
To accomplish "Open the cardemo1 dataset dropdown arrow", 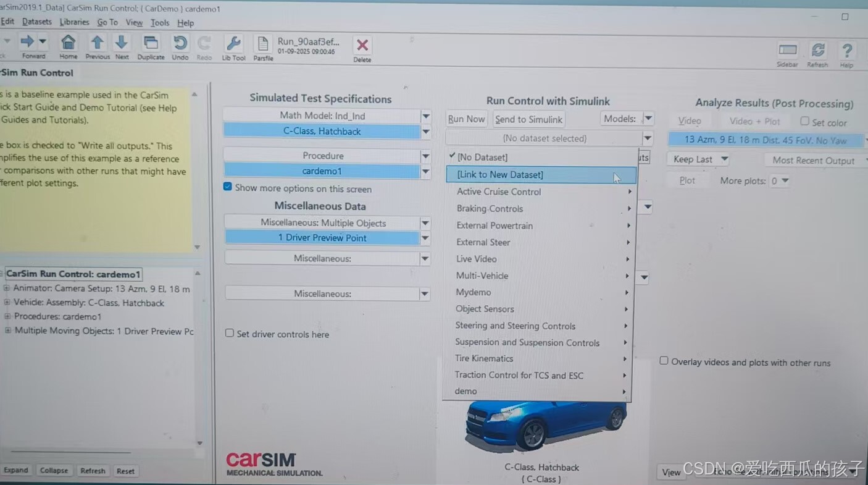I will click(x=425, y=171).
